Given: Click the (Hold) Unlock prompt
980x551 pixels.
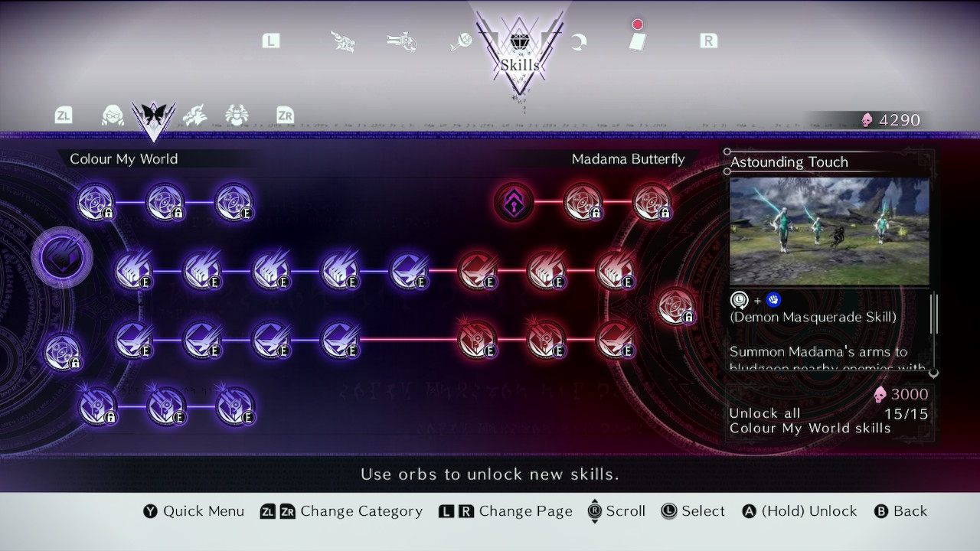Looking at the screenshot, I should pyautogui.click(x=799, y=511).
